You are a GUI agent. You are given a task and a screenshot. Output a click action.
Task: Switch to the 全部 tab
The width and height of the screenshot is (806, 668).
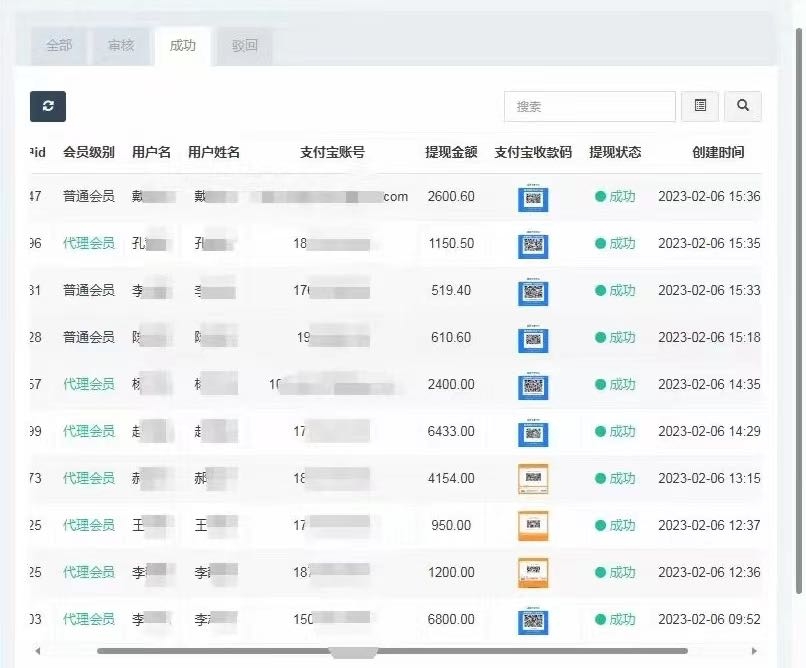click(x=59, y=46)
